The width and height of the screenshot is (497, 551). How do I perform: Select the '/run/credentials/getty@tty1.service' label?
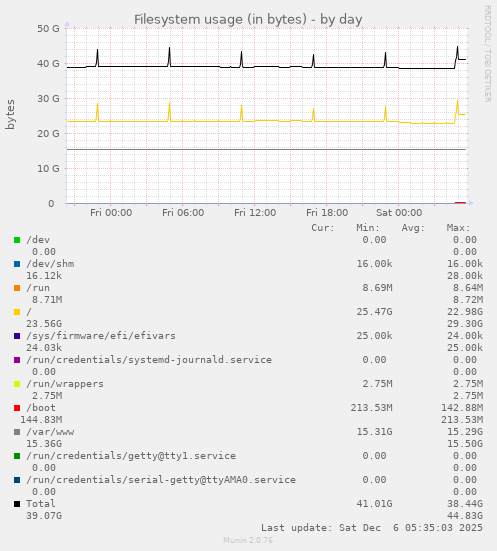[x=131, y=456]
